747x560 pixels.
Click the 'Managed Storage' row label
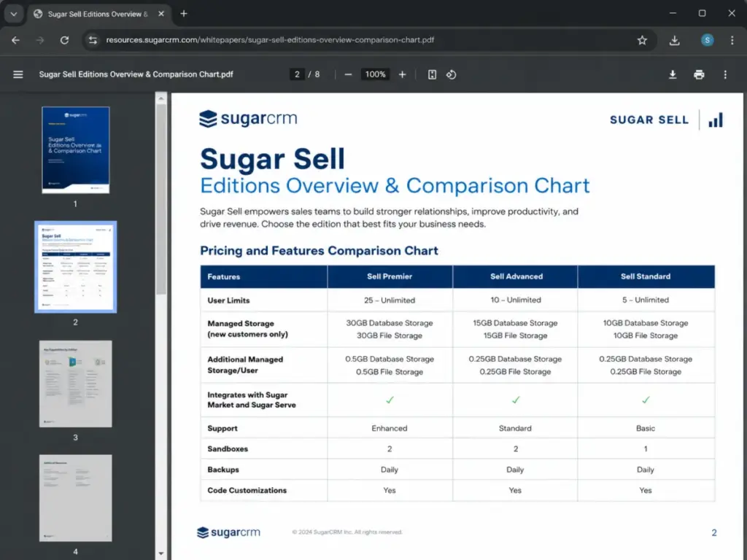pos(248,329)
